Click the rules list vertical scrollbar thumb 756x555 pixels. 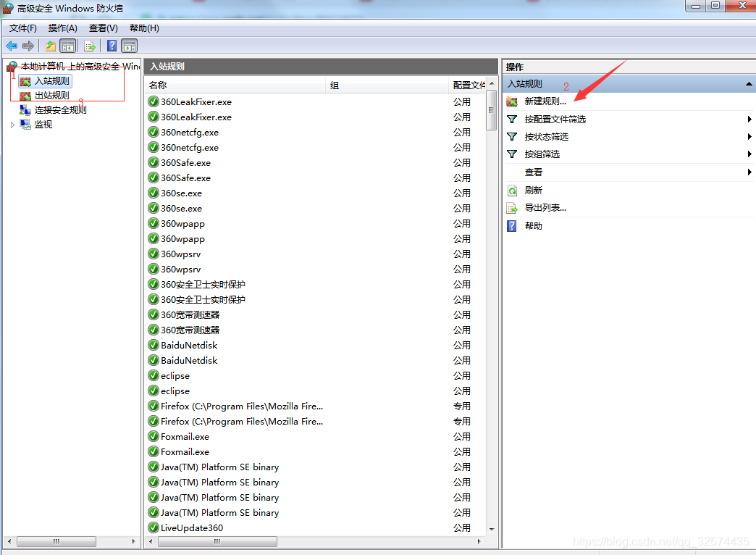491,110
